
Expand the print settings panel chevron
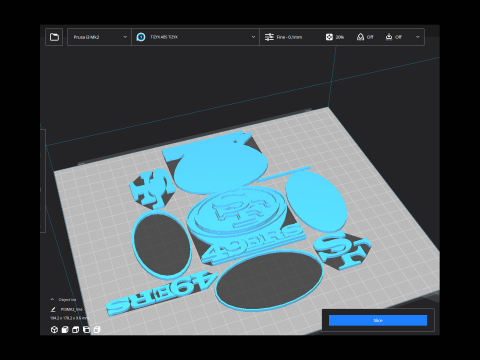pos(418,37)
